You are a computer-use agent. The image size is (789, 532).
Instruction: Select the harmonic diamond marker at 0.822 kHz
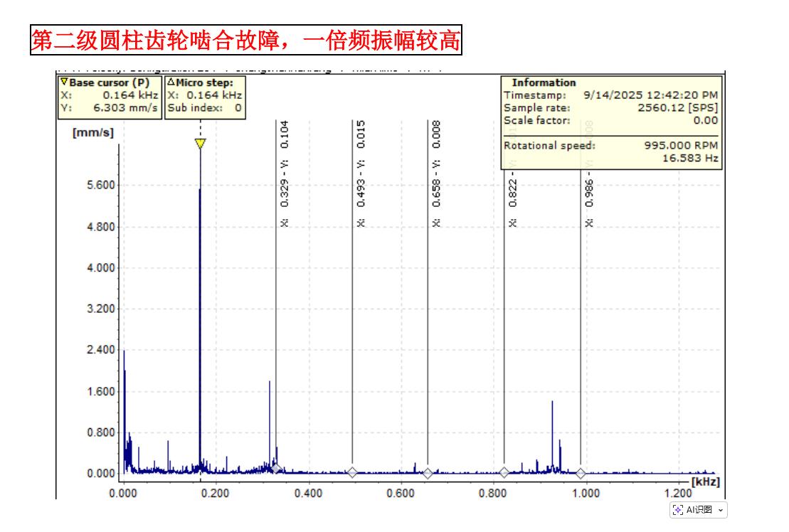tap(504, 472)
